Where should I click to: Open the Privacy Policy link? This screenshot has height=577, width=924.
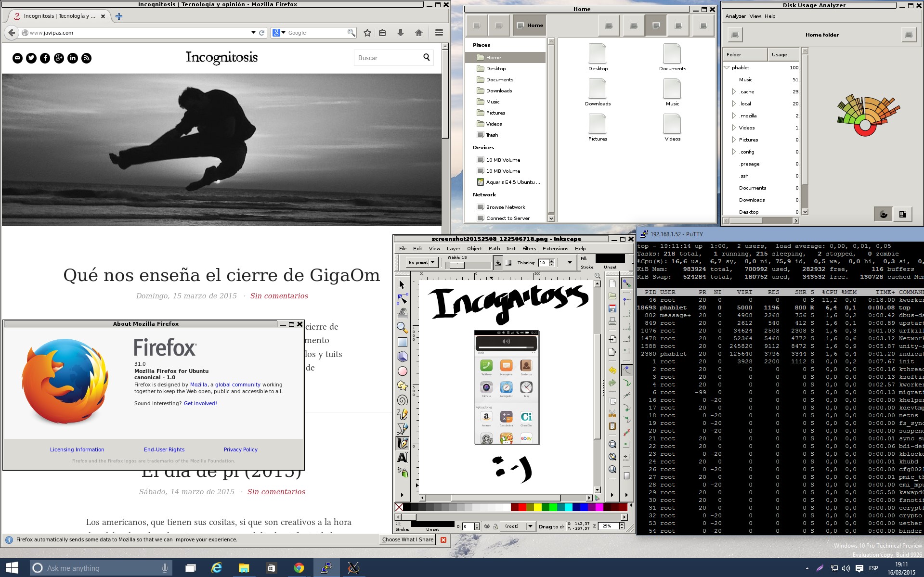pos(241,449)
